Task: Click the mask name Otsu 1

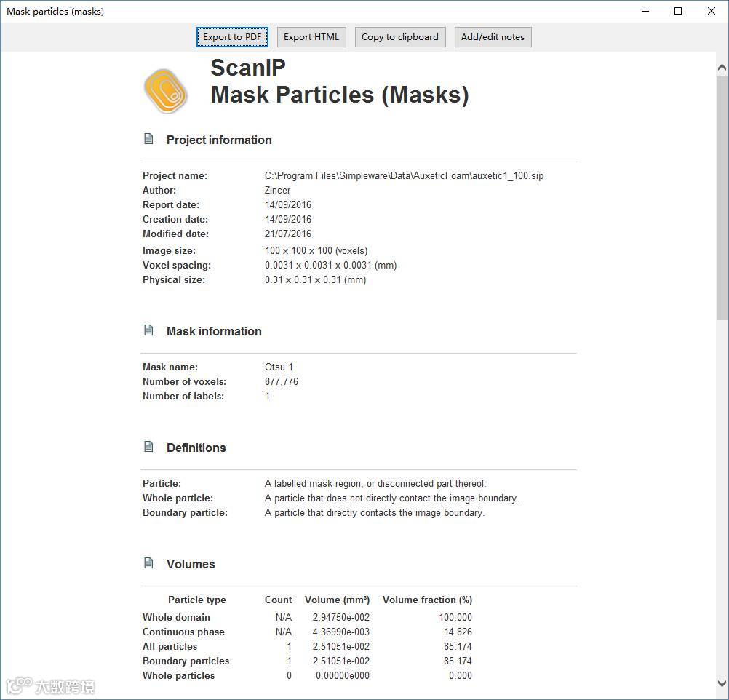Action: click(x=279, y=367)
